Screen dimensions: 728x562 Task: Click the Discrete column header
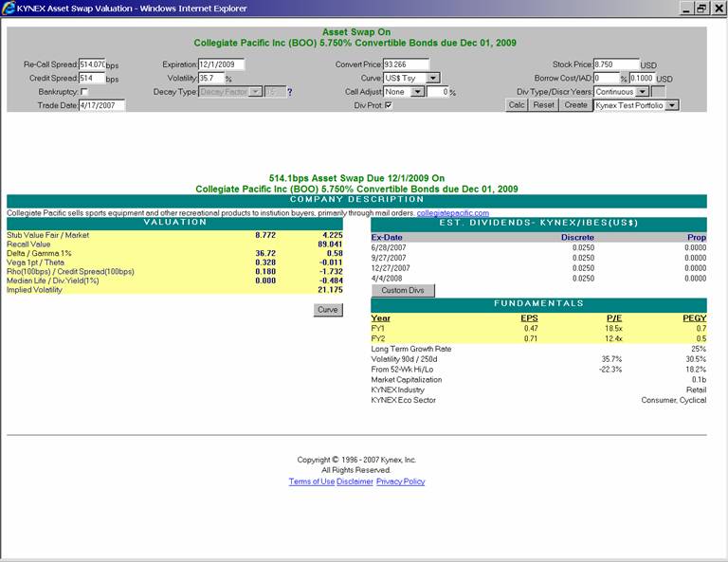(x=577, y=237)
